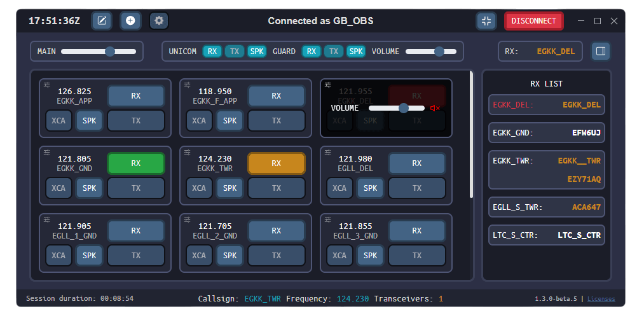Adjust the EGKK_DEL station volume slider
The height and width of the screenshot is (318, 644).
[397, 108]
